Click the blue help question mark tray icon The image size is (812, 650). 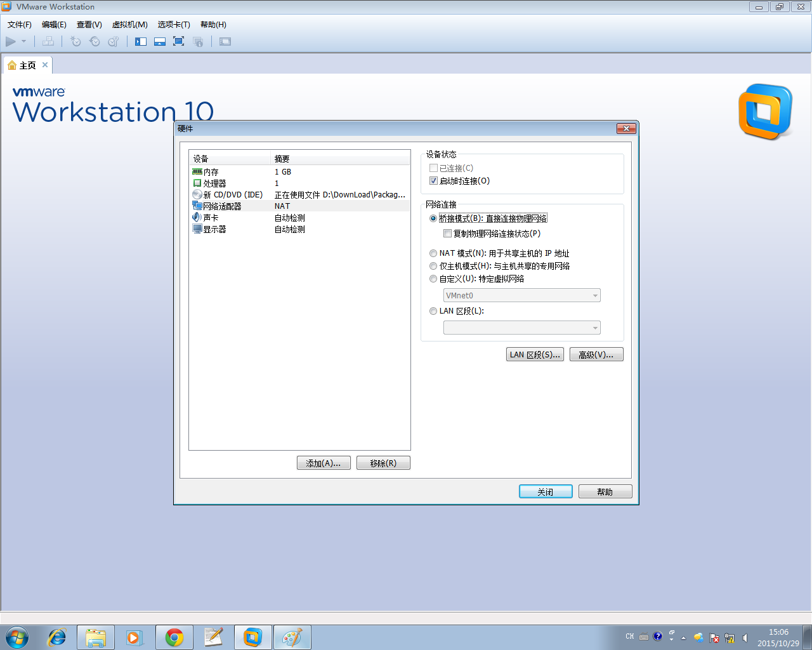(658, 637)
